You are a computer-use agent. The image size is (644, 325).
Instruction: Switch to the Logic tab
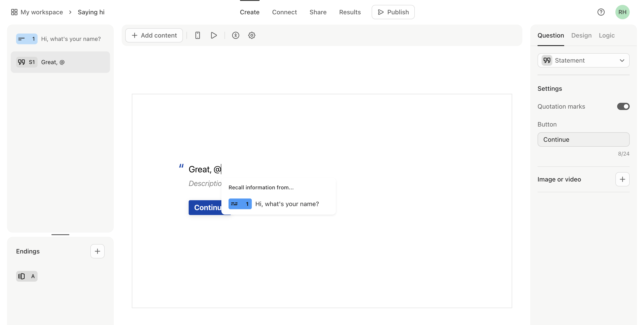tap(607, 35)
